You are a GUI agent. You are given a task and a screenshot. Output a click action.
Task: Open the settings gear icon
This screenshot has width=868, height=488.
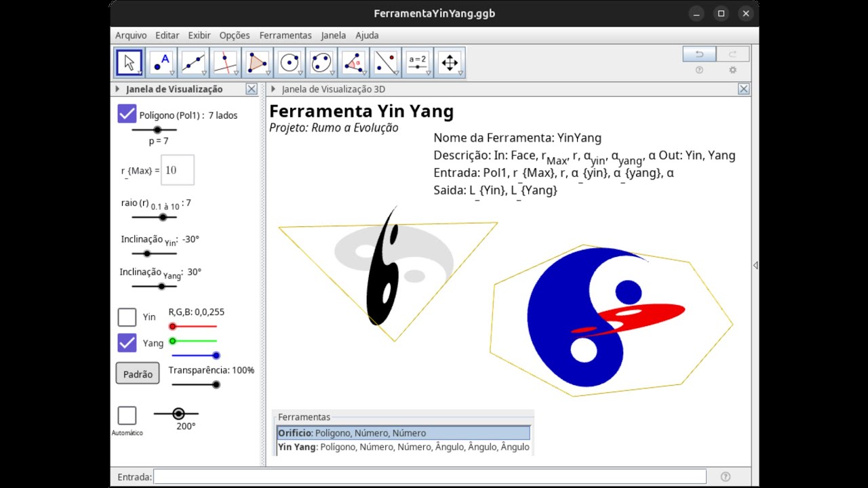(732, 70)
